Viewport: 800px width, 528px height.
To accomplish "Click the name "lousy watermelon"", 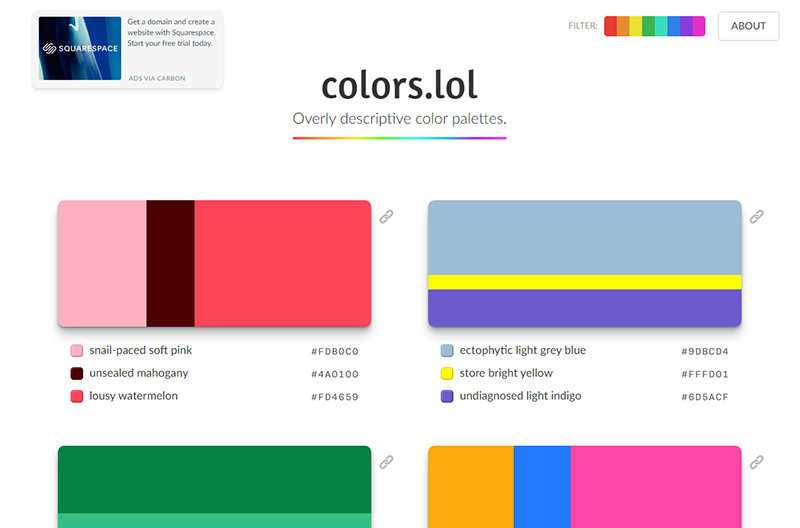I will pos(134,396).
